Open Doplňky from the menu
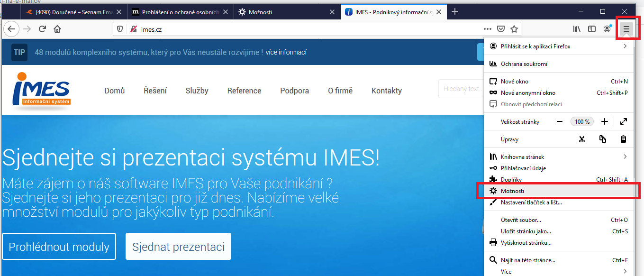The width and height of the screenshot is (644, 276). (x=559, y=180)
